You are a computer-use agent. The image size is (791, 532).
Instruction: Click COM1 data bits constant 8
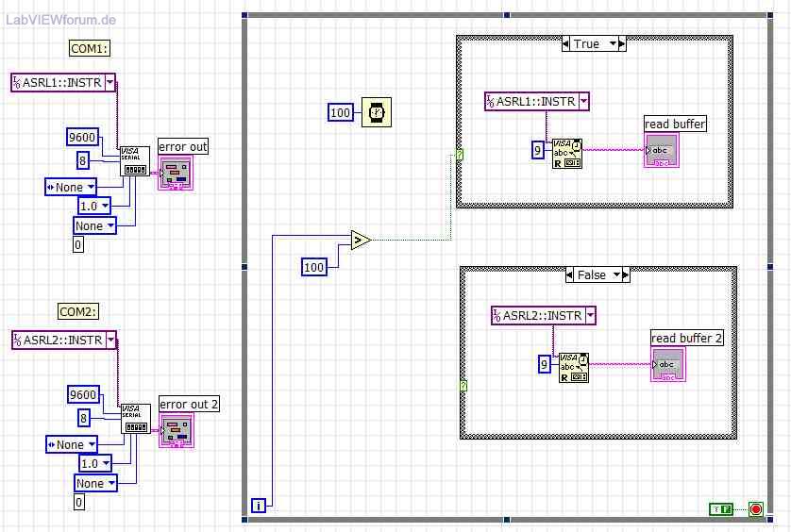click(x=83, y=161)
